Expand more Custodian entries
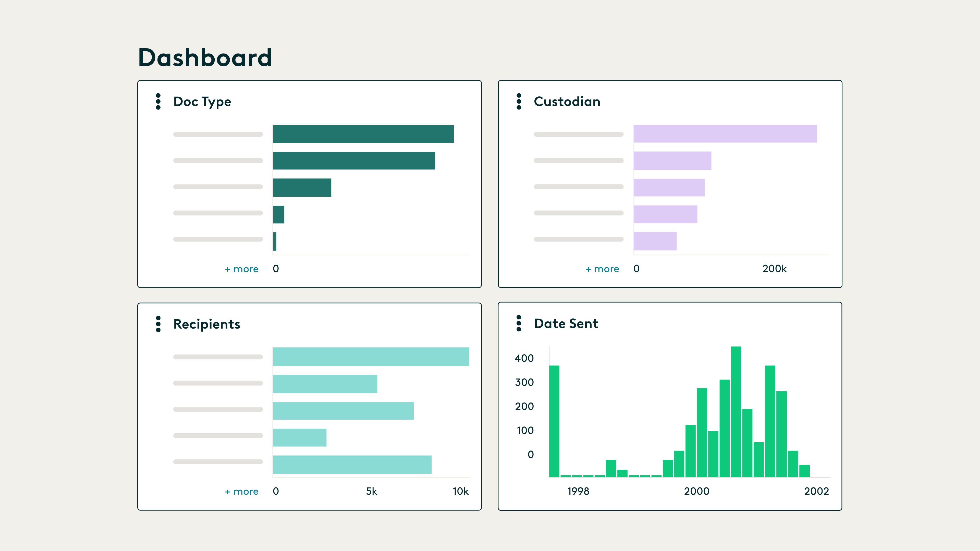Image resolution: width=980 pixels, height=551 pixels. [602, 269]
